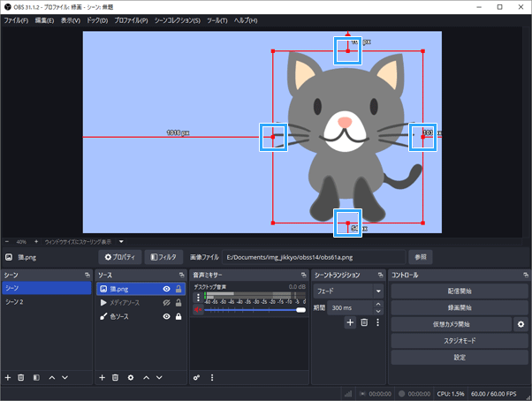This screenshot has width=532, height=401.
Task: Add a new source with plus icon
Action: tap(103, 377)
